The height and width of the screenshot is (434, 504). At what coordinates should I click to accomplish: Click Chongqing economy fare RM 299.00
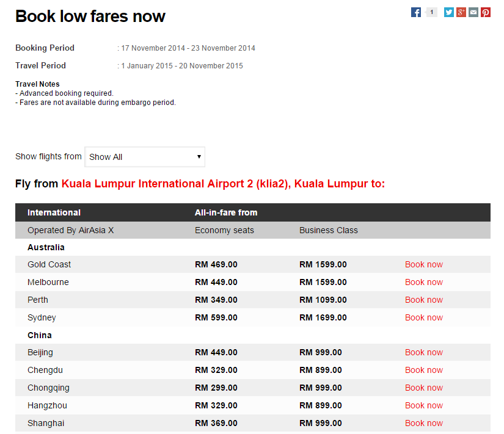coord(216,388)
